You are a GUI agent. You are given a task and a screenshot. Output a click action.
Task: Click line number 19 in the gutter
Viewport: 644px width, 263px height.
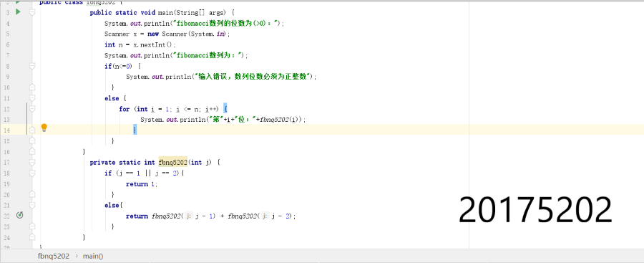(x=7, y=183)
